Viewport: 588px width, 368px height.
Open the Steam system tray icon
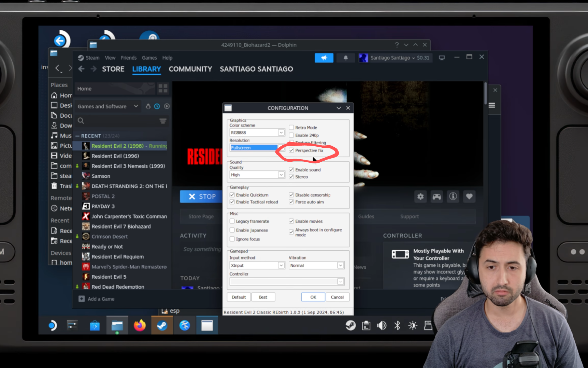pos(350,326)
